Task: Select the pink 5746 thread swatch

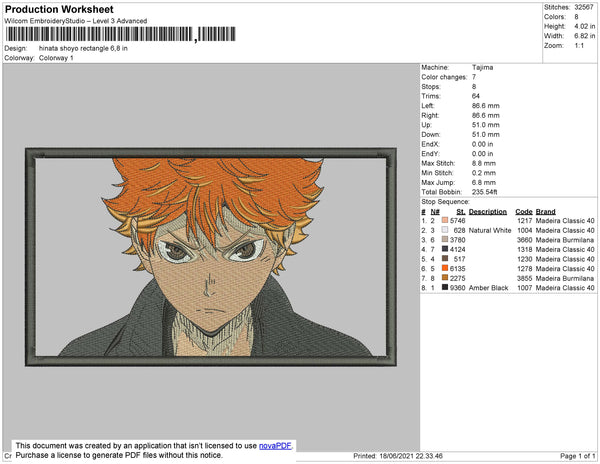Action: tap(445, 220)
